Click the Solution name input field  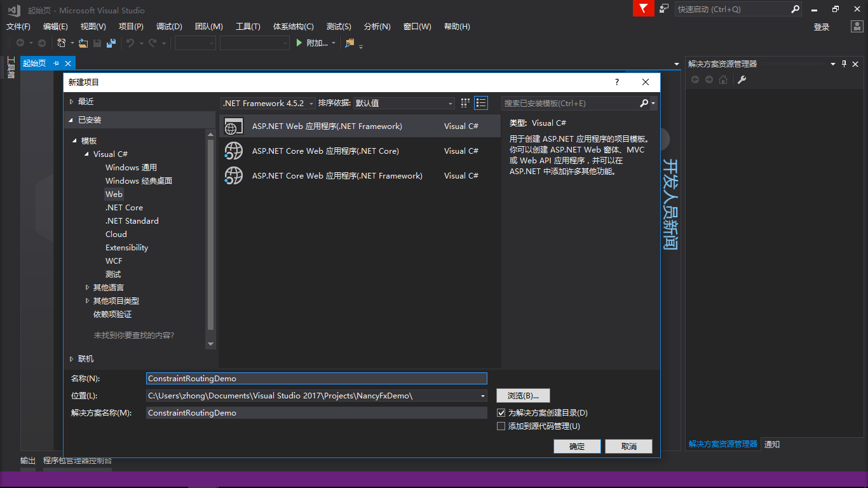click(x=316, y=413)
